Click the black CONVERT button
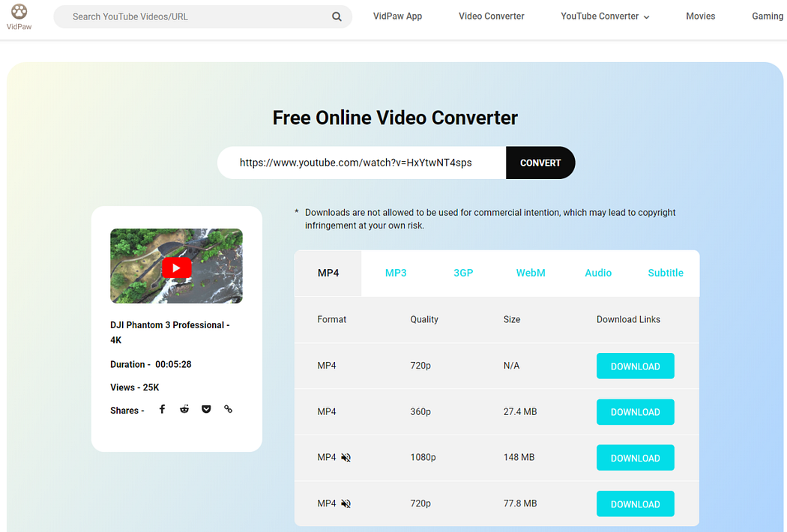The image size is (787, 532). coord(540,163)
